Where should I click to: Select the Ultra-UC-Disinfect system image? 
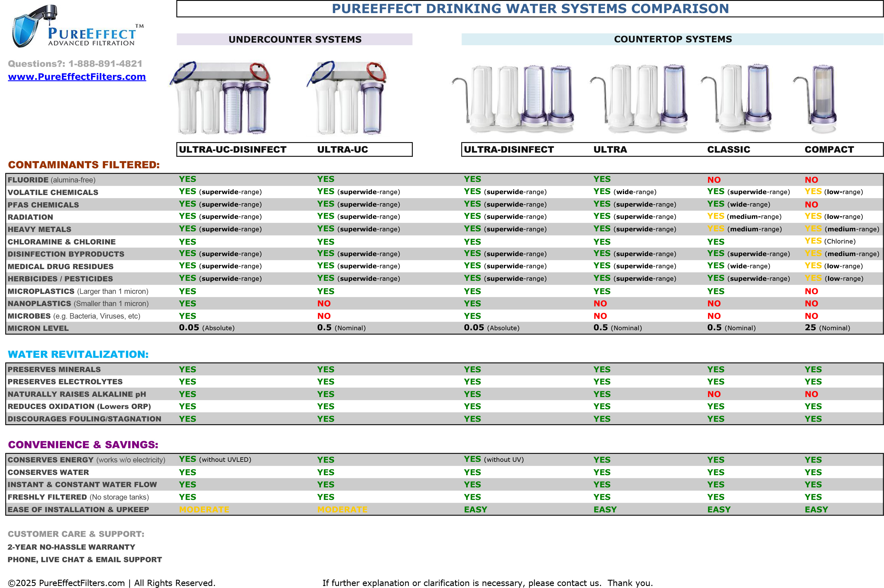pyautogui.click(x=220, y=97)
